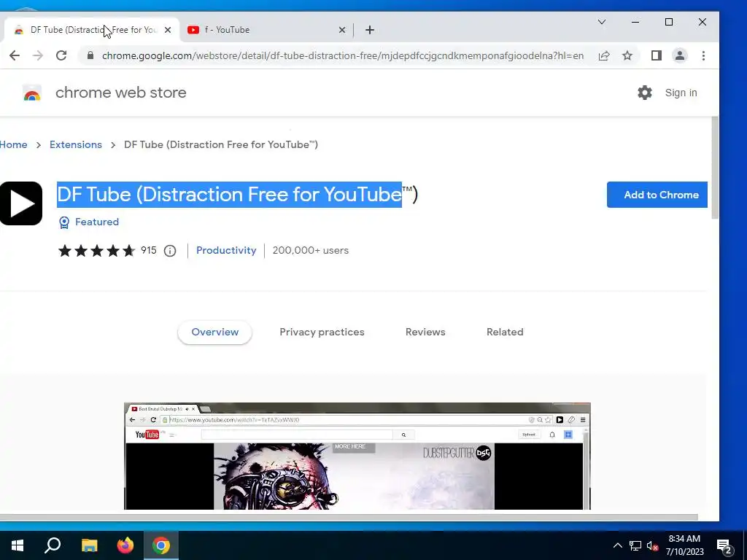
Task: Click the highlighted DF Tube title heading
Action: coord(237,194)
